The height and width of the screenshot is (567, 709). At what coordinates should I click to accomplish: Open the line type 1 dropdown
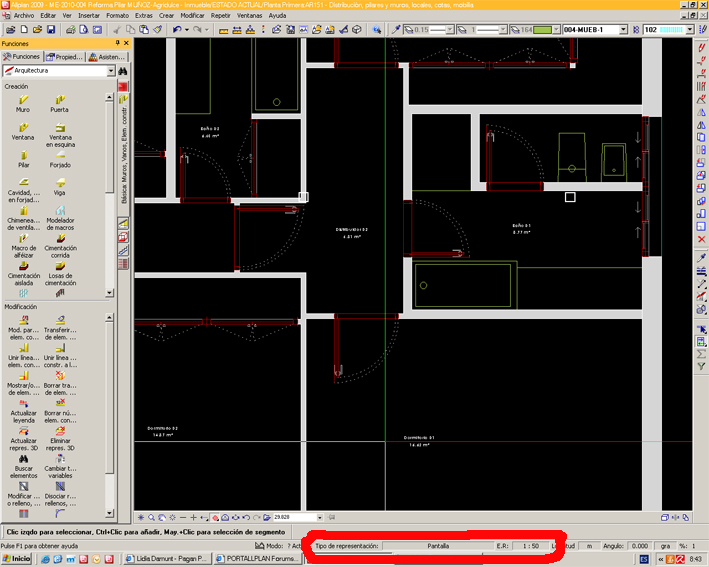502,29
